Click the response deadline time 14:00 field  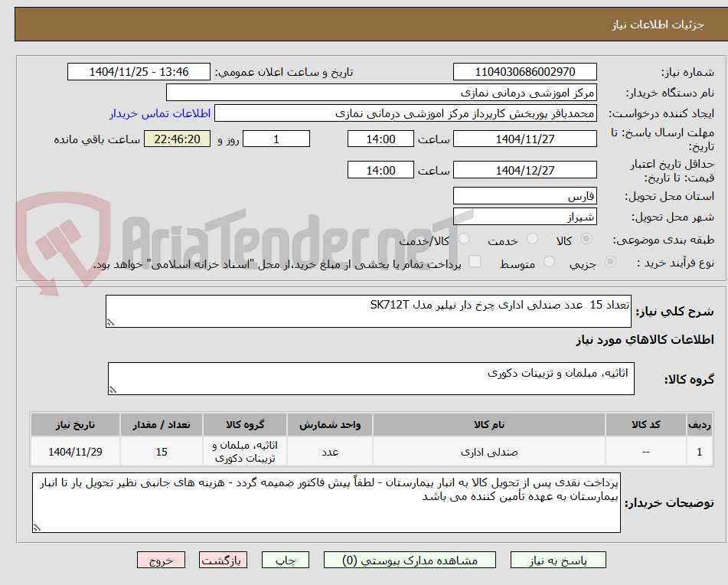[380, 139]
